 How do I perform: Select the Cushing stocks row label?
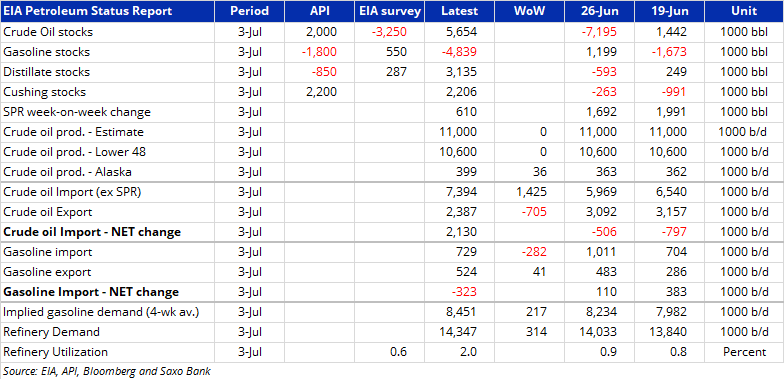click(x=44, y=92)
